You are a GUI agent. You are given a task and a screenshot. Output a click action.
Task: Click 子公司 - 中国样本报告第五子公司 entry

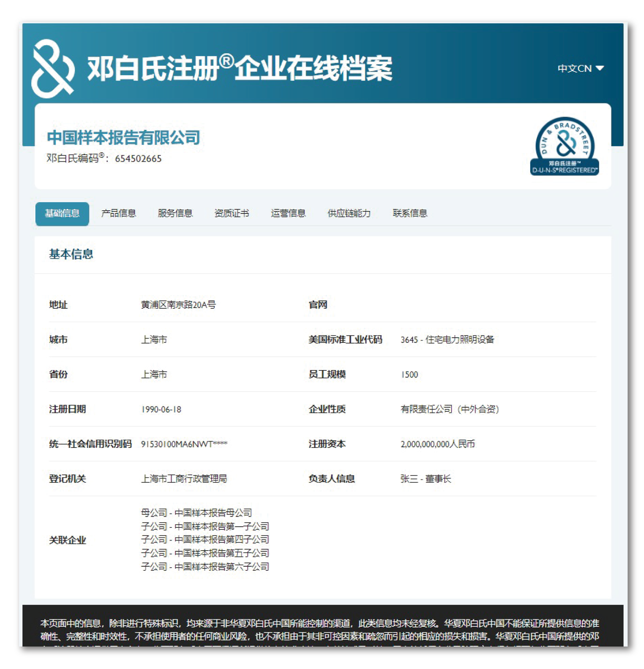[205, 554]
